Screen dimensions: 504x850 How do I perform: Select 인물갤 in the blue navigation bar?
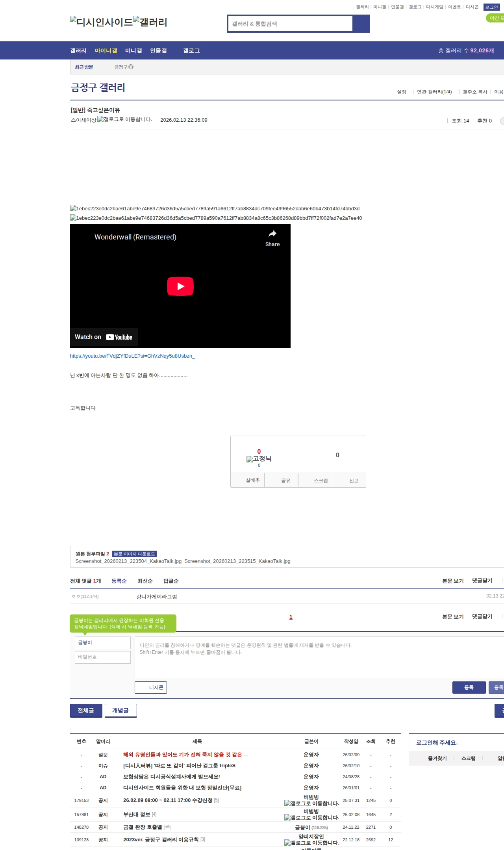tap(158, 50)
